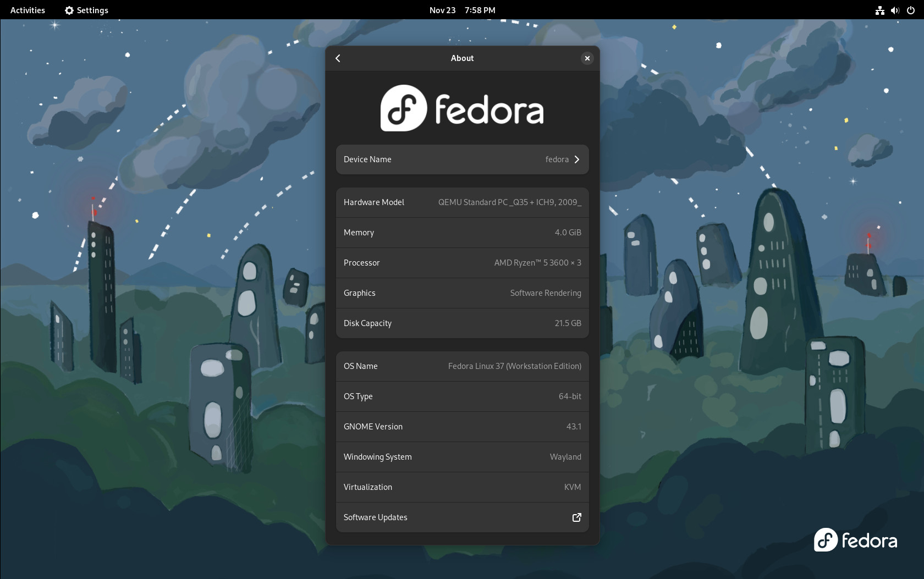This screenshot has width=924, height=579.
Task: Click the Virtualization label
Action: [367, 487]
